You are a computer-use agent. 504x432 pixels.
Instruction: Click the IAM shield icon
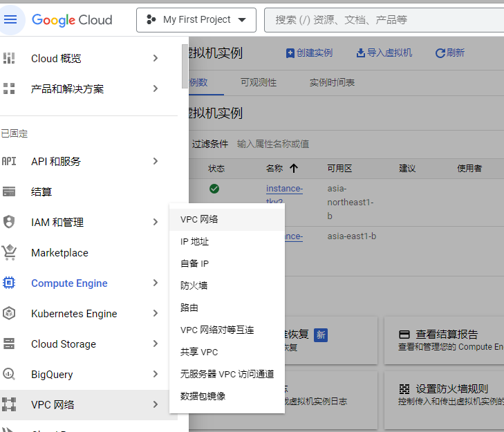click(9, 222)
